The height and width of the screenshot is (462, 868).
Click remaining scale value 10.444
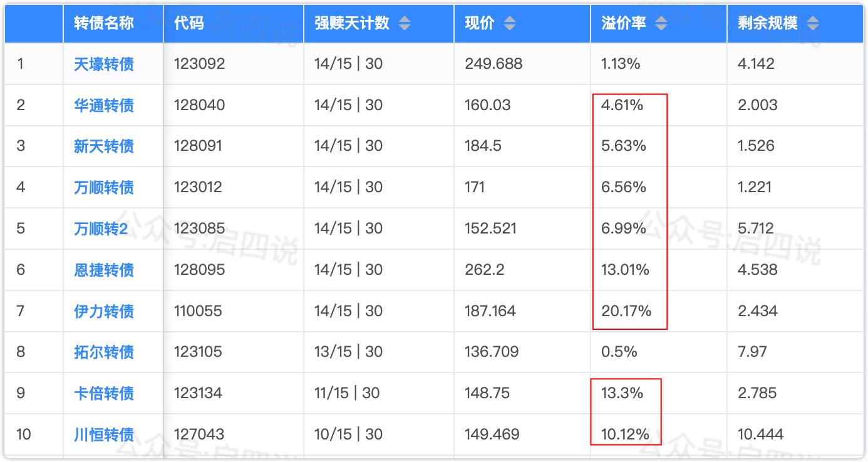pos(762,434)
